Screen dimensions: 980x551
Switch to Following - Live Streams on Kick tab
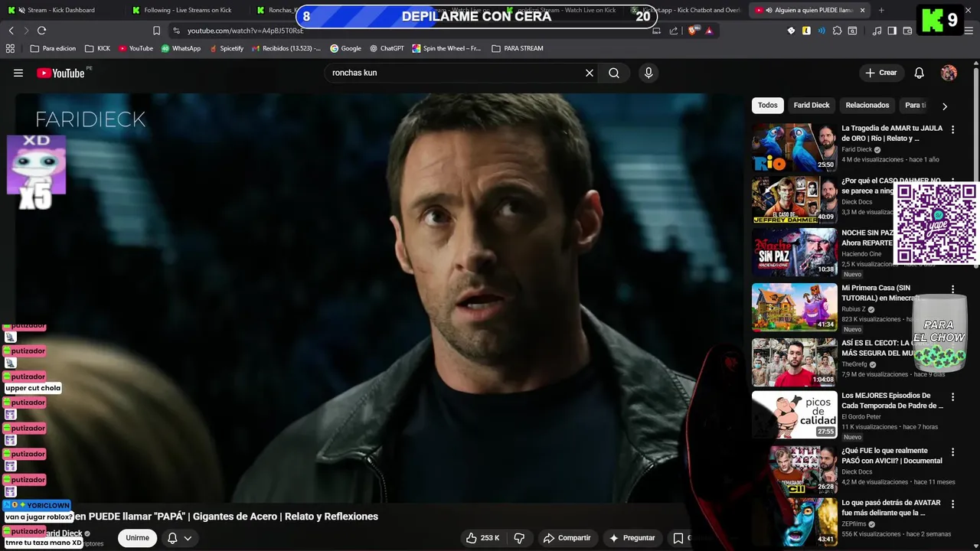(x=188, y=10)
